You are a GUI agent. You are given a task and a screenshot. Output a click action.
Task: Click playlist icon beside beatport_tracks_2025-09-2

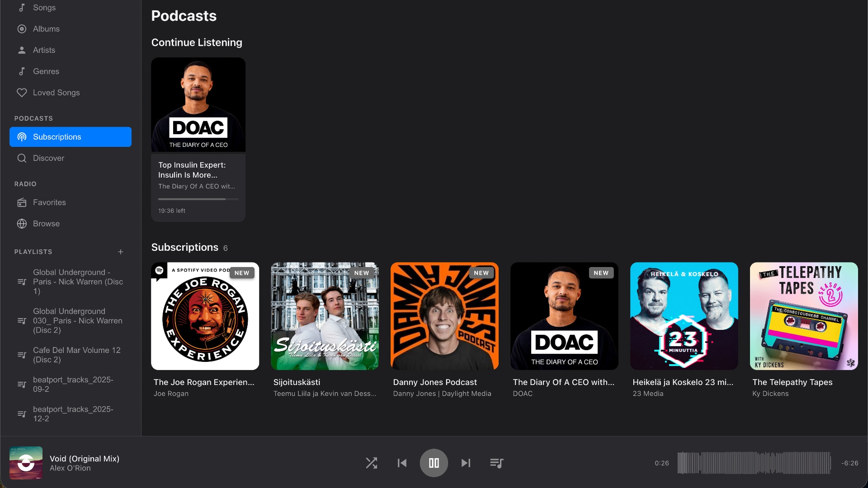pos(22,385)
